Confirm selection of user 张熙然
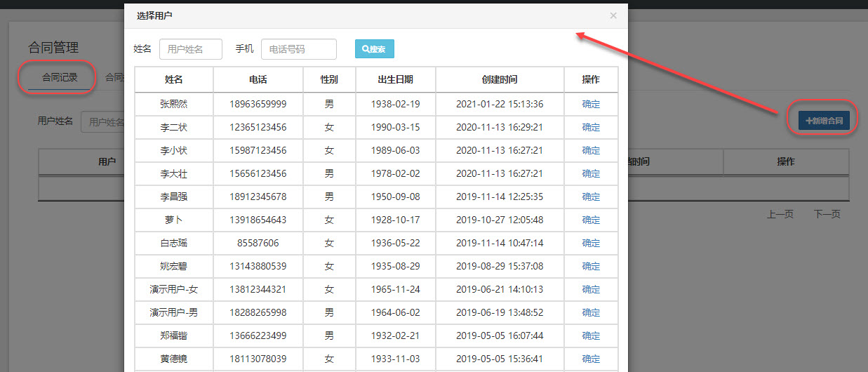 [x=591, y=104]
